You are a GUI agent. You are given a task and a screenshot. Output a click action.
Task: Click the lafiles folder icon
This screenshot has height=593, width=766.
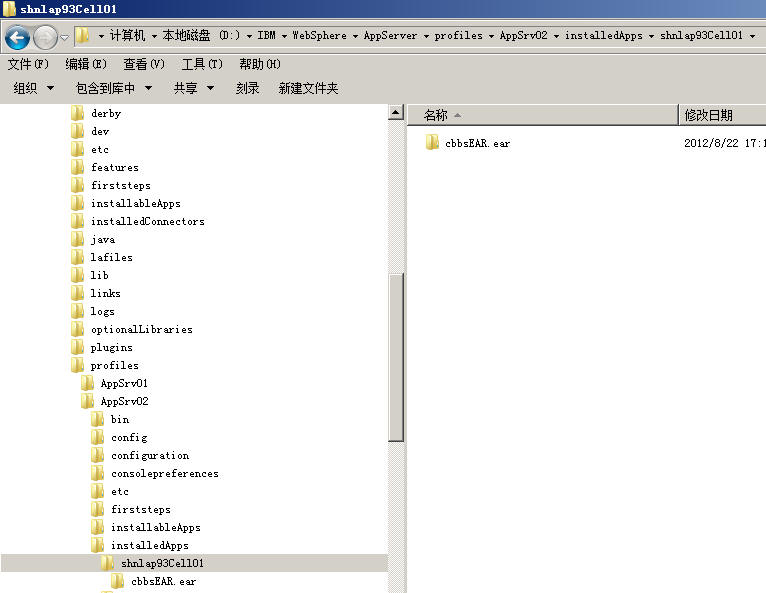[77, 257]
